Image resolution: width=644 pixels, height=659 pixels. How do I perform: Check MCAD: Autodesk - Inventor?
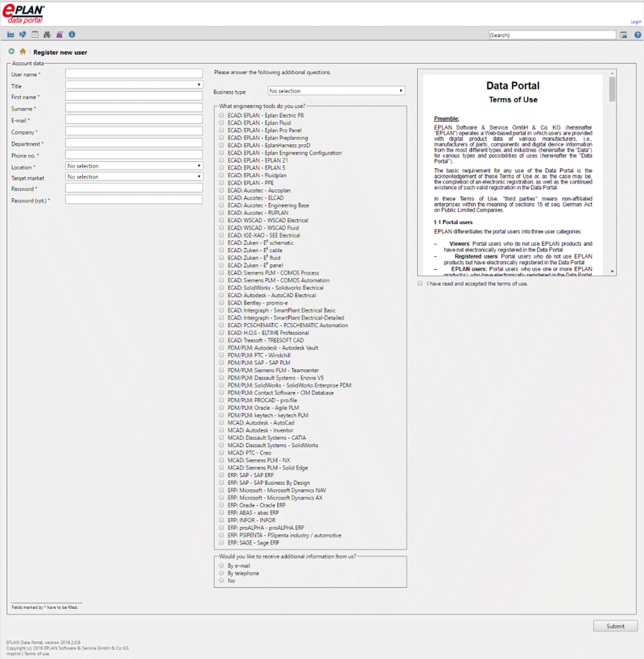tap(221, 430)
